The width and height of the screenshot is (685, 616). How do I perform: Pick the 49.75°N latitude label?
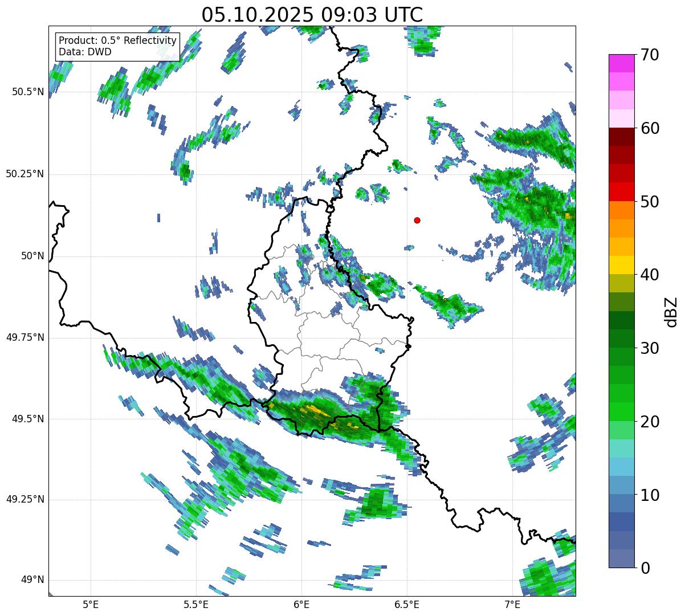[25, 337]
